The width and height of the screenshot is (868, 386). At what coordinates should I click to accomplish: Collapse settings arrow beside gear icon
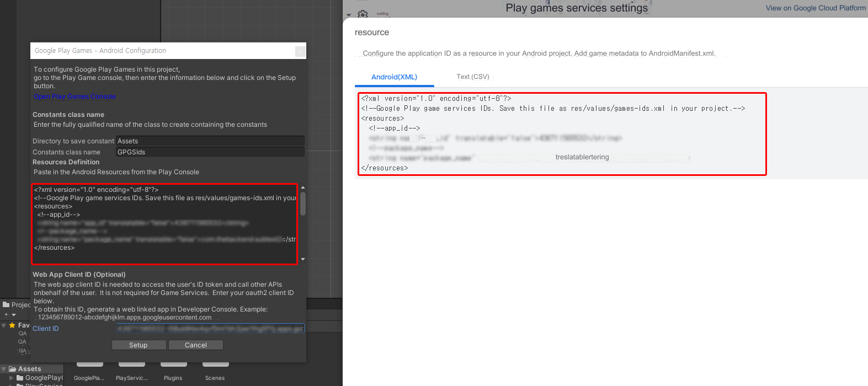(x=349, y=15)
